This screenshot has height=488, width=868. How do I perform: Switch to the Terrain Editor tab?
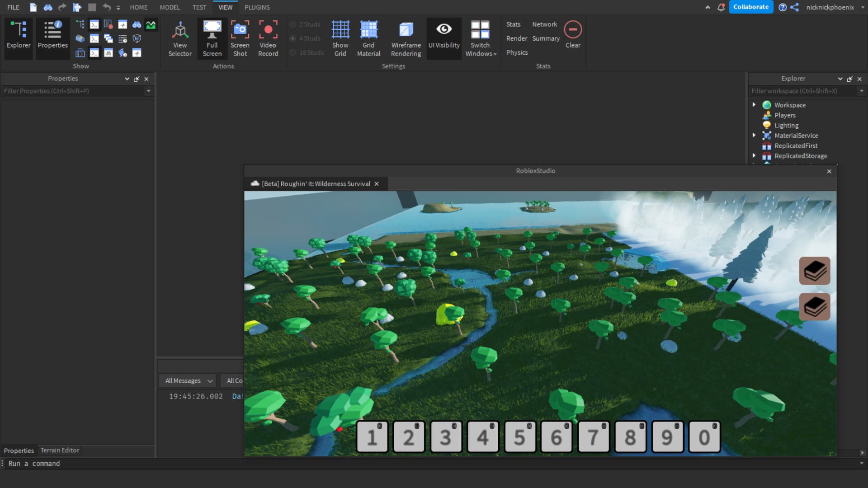pos(60,450)
